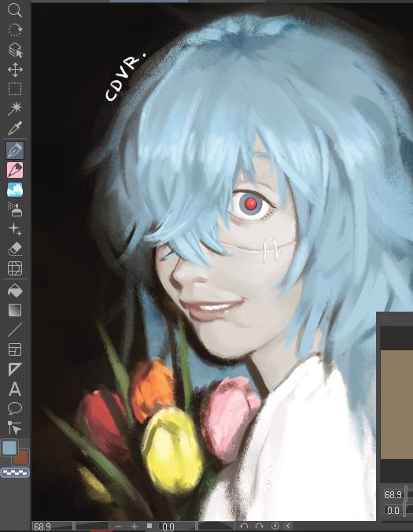Select the Decoration sparkle tool
The height and width of the screenshot is (532, 413).
(x=15, y=229)
